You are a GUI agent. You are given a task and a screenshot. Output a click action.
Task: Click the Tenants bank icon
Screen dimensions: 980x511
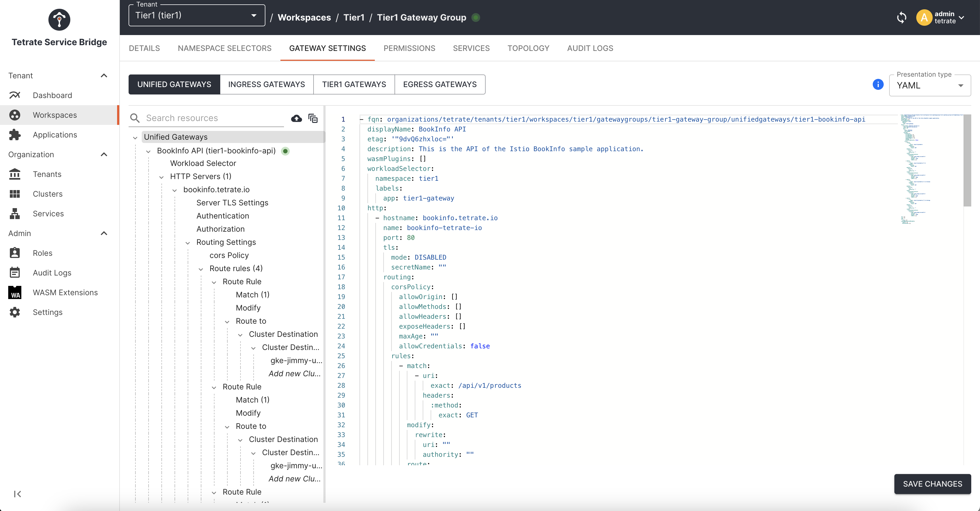click(15, 174)
